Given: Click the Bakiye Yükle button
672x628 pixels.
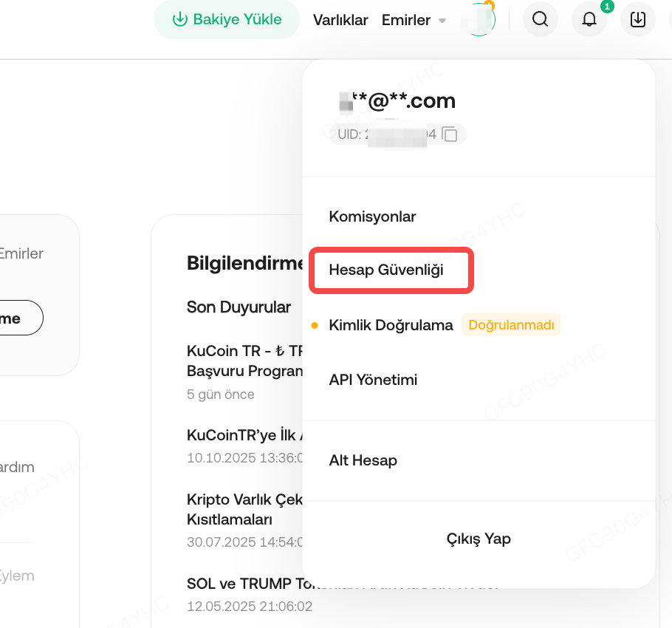Looking at the screenshot, I should click(227, 19).
